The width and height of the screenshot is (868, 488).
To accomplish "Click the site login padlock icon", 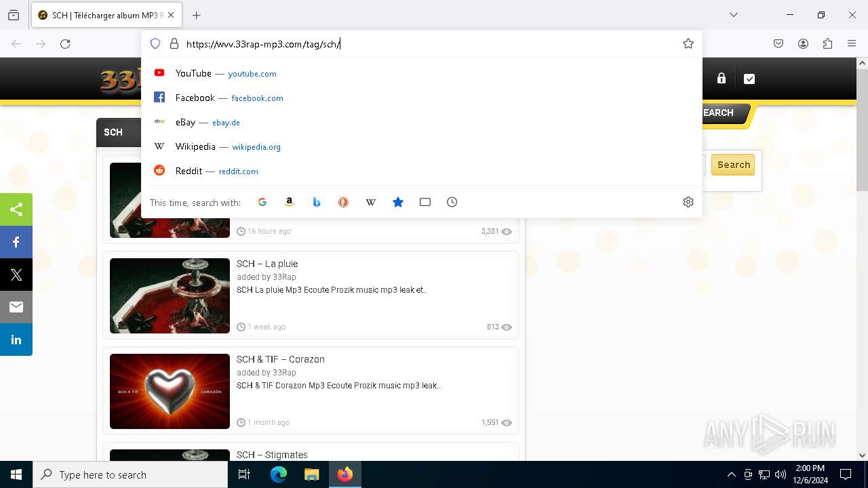I will click(x=722, y=79).
